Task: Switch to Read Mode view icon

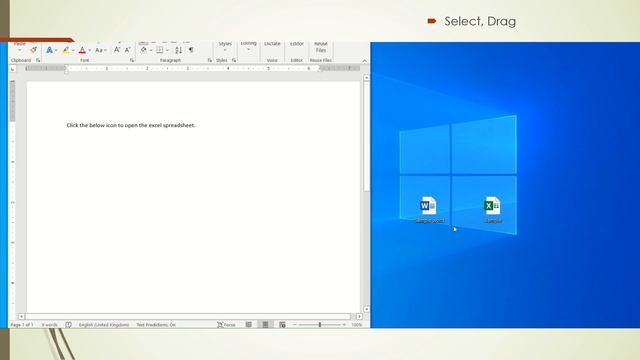Action: pyautogui.click(x=249, y=325)
